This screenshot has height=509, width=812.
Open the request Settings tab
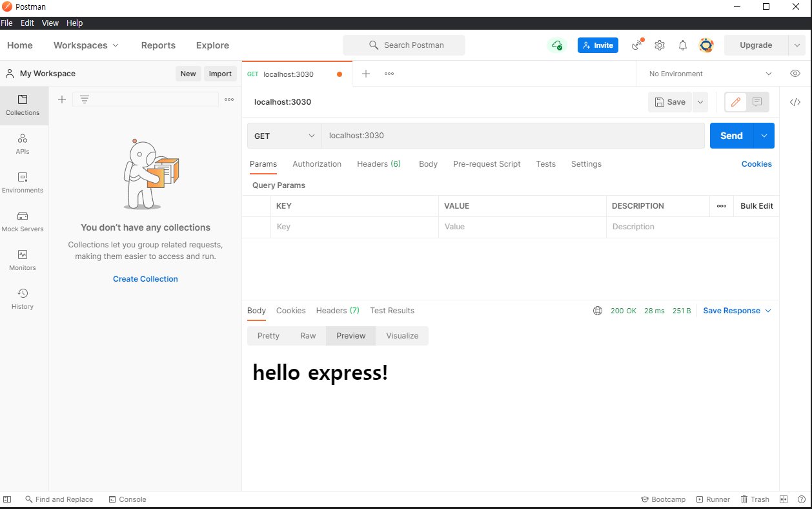586,164
